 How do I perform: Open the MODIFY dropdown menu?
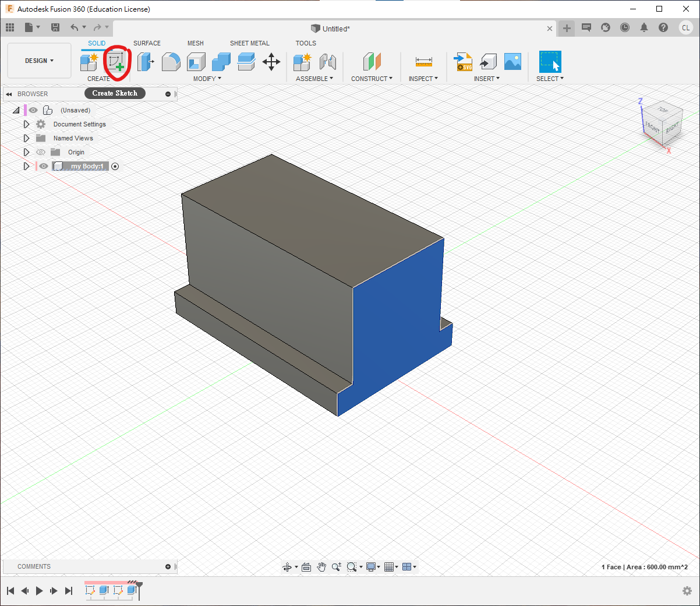(207, 79)
